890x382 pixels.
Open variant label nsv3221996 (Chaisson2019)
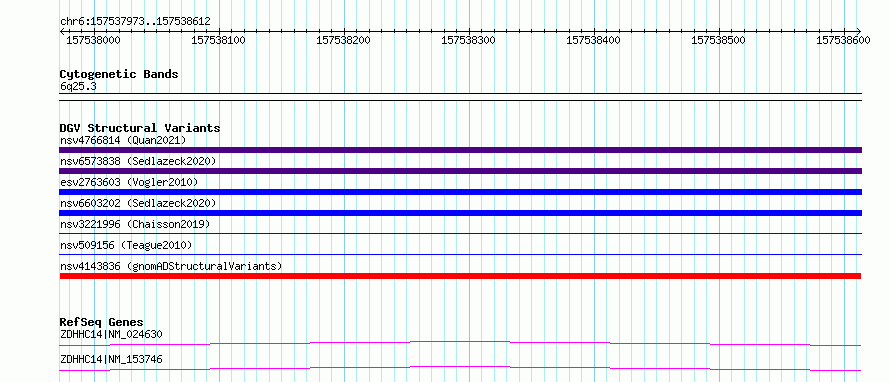pos(135,224)
